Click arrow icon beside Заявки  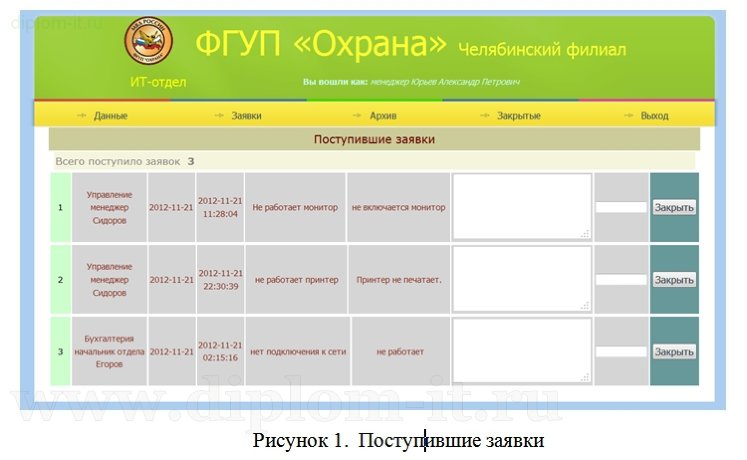tap(219, 115)
